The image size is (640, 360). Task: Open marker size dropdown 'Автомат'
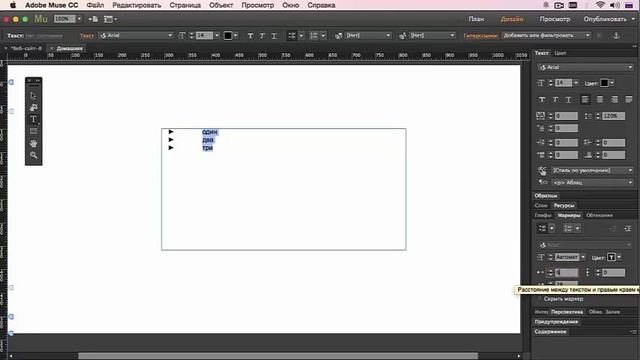583,257
